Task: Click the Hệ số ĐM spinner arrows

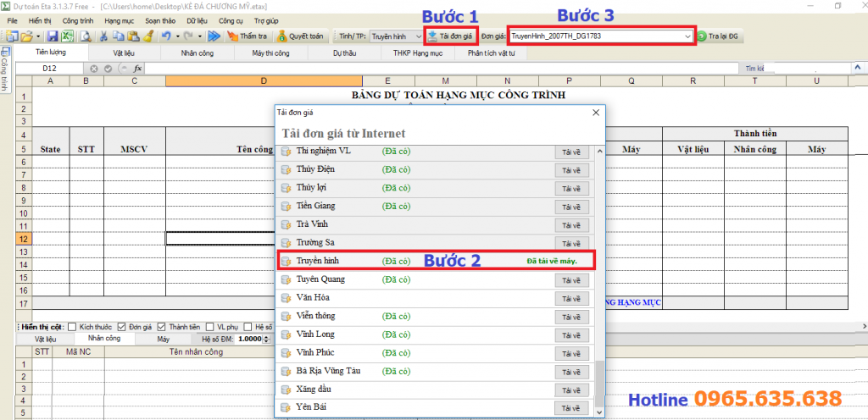Action: [x=264, y=339]
